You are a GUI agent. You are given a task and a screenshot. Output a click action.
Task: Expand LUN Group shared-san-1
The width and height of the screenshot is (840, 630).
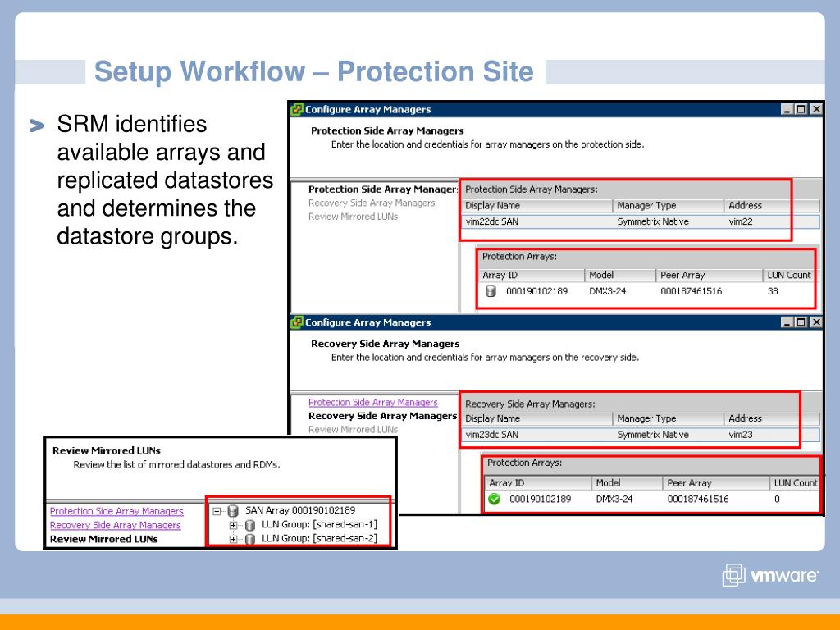tap(233, 526)
